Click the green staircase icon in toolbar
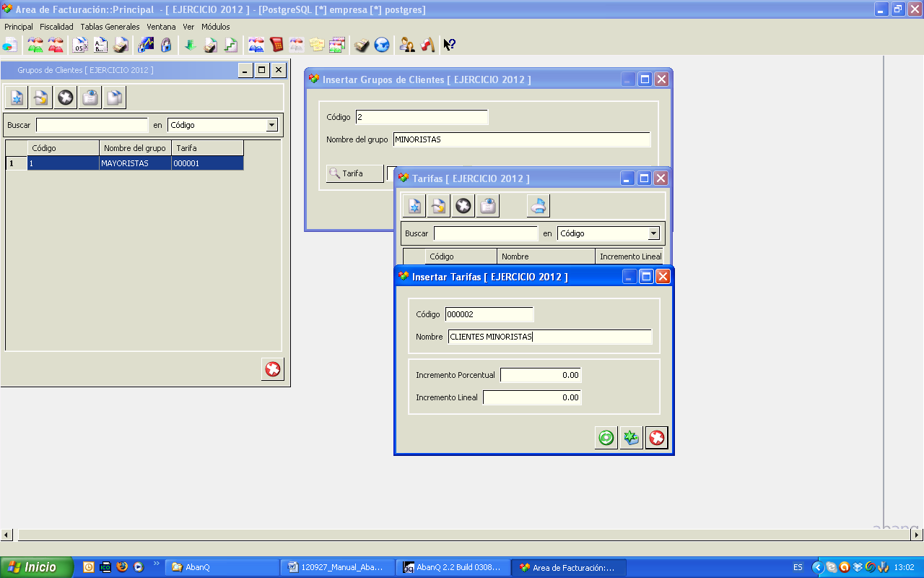This screenshot has height=578, width=924. click(230, 45)
